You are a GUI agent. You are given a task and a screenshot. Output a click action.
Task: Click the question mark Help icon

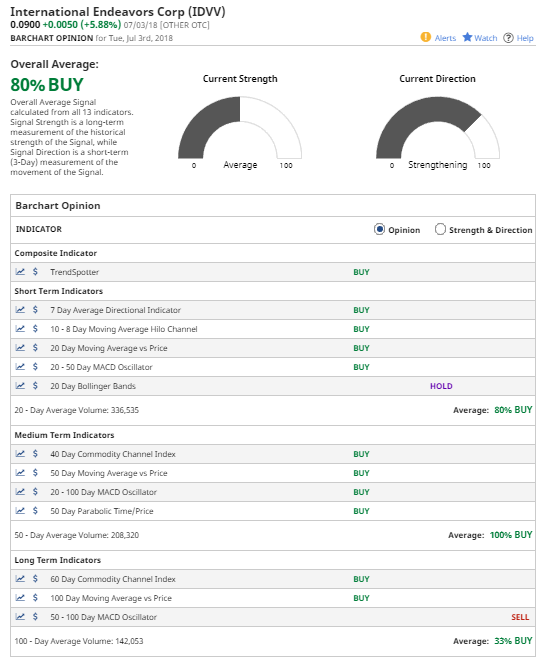pyautogui.click(x=508, y=38)
